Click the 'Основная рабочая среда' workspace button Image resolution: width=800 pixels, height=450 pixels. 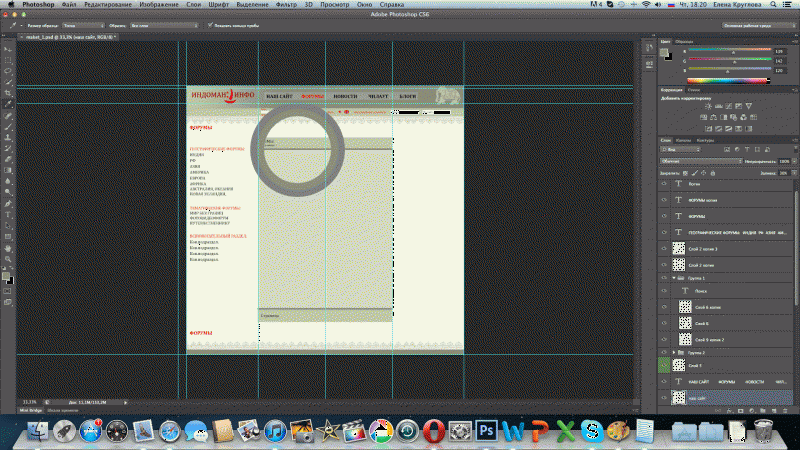tap(756, 25)
